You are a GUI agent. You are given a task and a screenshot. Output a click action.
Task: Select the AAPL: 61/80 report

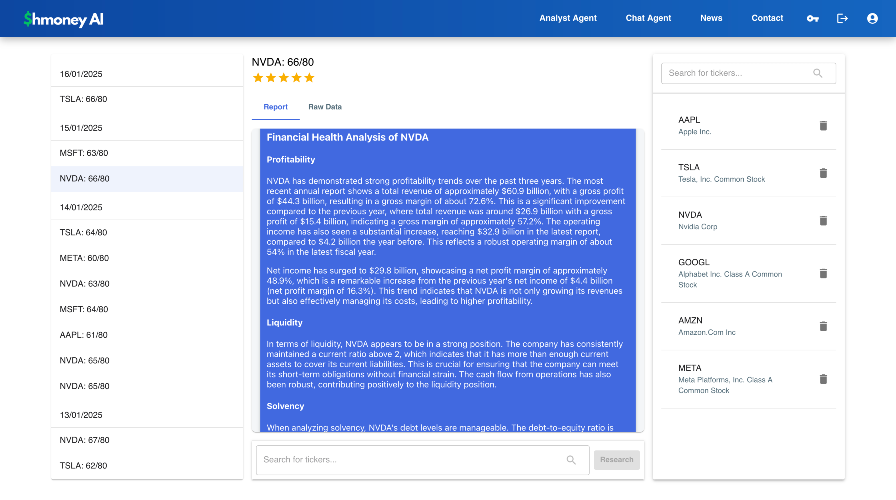click(x=147, y=335)
